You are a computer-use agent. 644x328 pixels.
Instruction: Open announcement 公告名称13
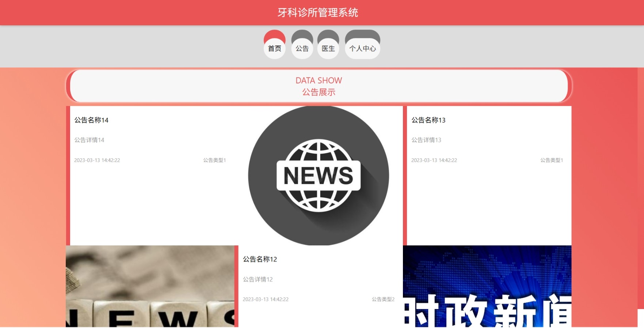tap(428, 120)
